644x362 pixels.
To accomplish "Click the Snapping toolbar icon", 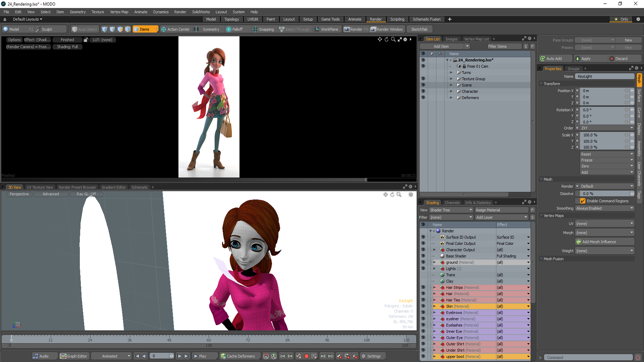I will click(x=255, y=29).
